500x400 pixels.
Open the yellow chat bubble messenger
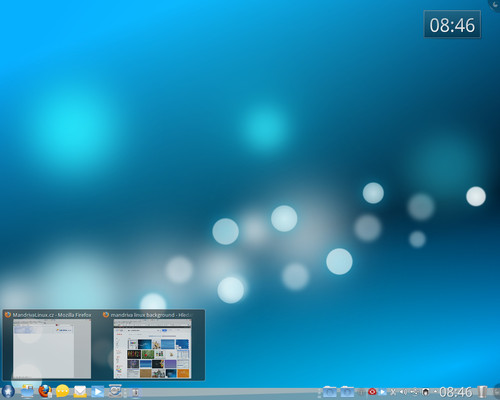tap(62, 391)
